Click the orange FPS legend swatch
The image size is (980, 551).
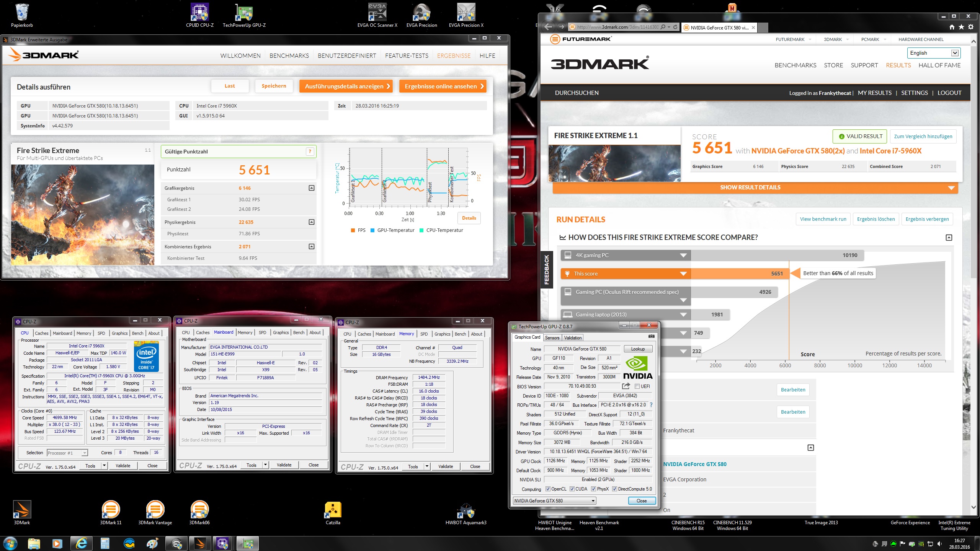tap(353, 230)
